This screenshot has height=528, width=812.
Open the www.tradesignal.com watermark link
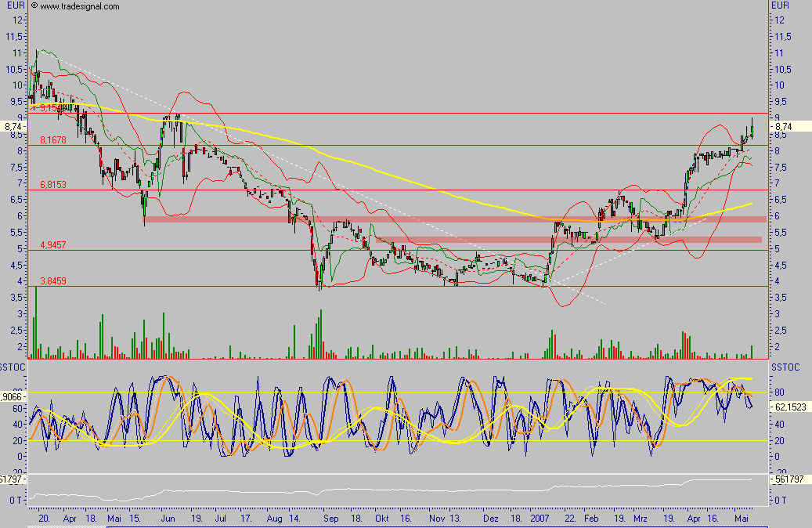click(79, 6)
